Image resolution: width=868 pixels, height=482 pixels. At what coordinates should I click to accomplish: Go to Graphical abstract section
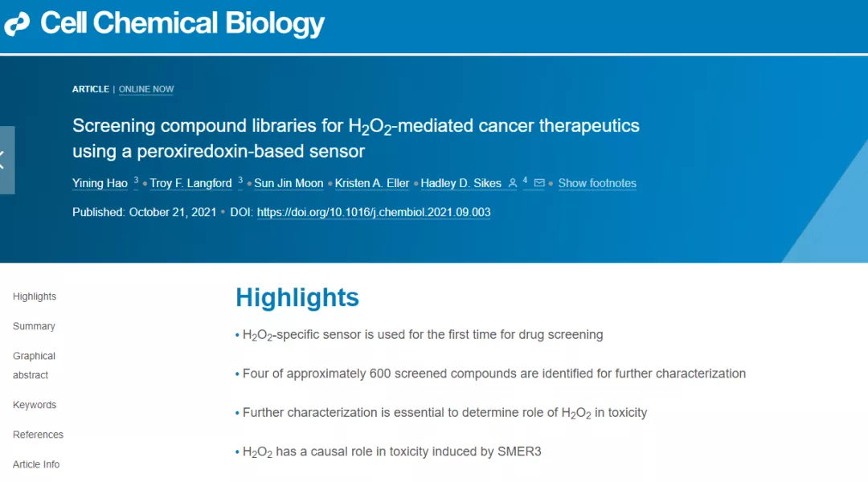[34, 366]
